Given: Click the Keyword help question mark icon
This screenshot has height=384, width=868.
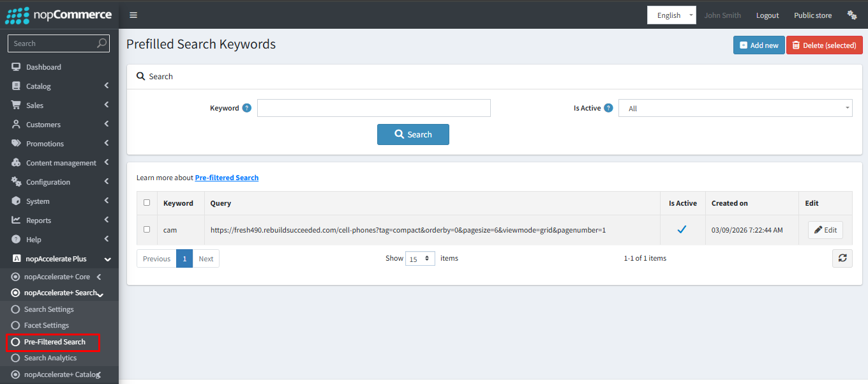Looking at the screenshot, I should tap(247, 108).
